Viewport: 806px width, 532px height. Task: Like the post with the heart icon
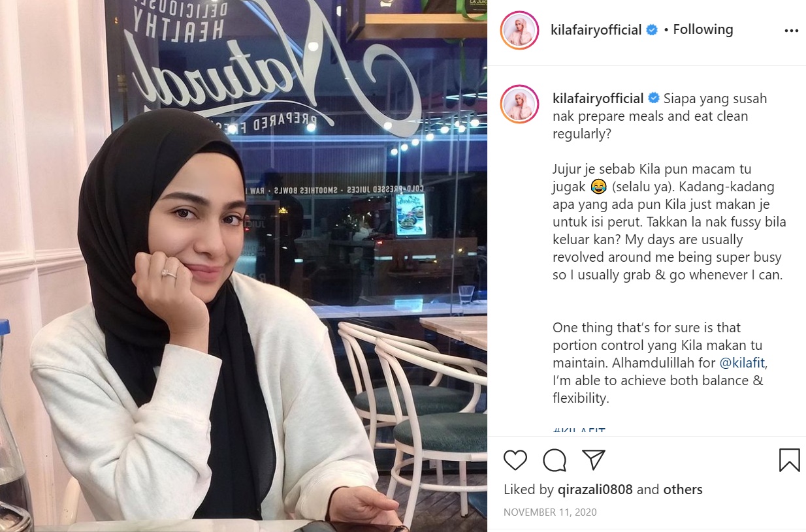(515, 460)
